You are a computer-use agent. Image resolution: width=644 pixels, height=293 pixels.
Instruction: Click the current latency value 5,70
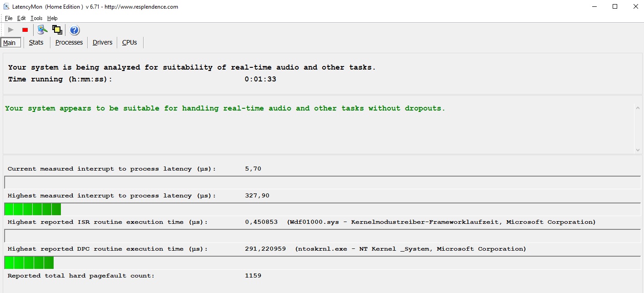click(x=253, y=169)
